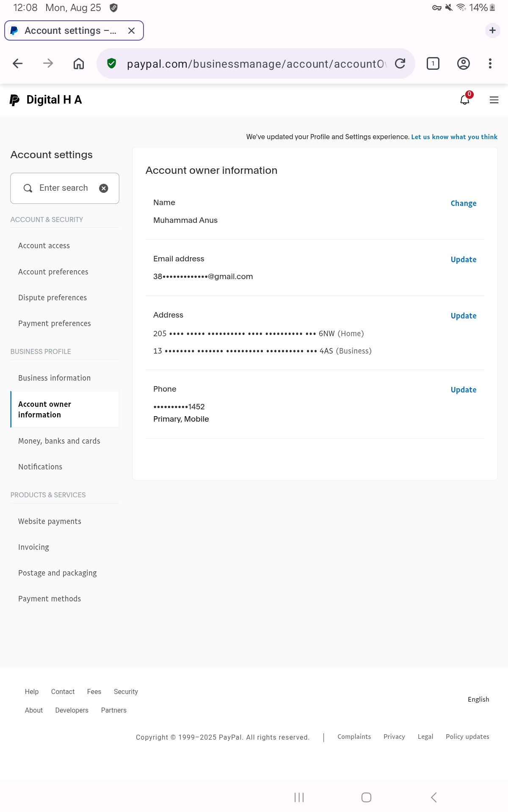Click the PayPal logo in header
508x812 pixels.
coord(14,100)
